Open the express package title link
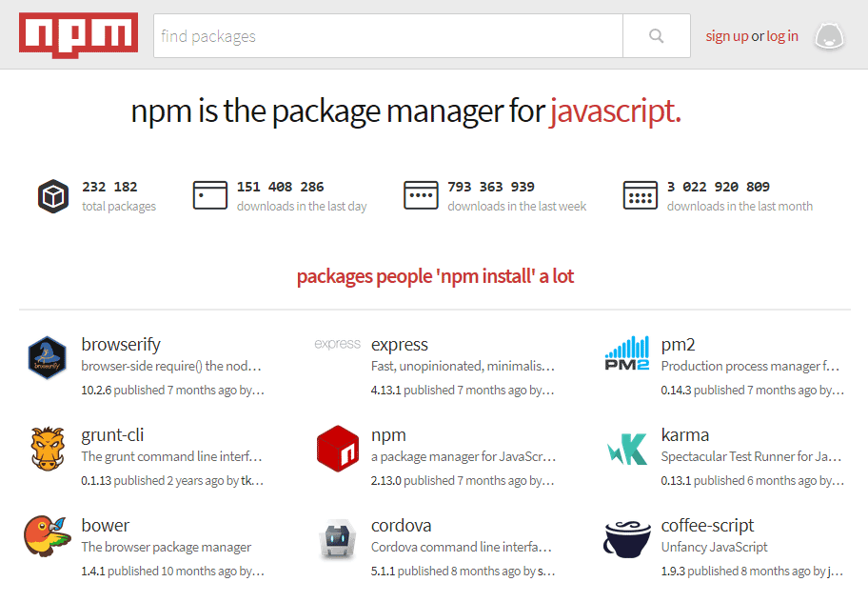 tap(399, 345)
